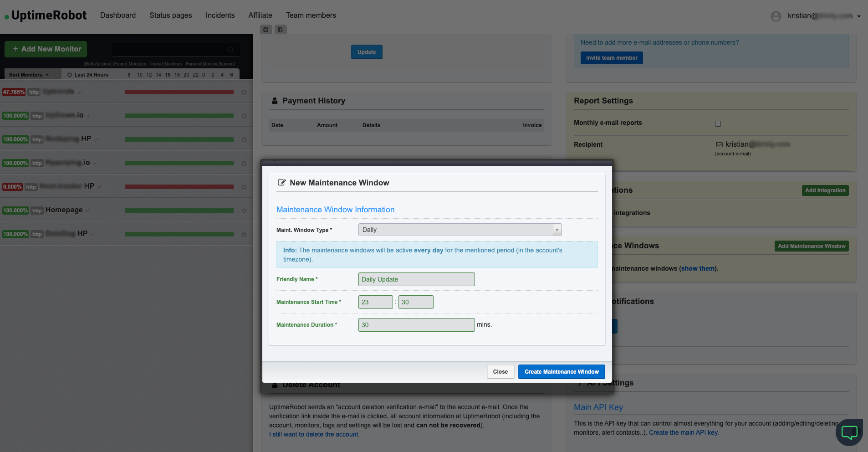
Task: Open the Export Monitors link
Action: click(130, 64)
